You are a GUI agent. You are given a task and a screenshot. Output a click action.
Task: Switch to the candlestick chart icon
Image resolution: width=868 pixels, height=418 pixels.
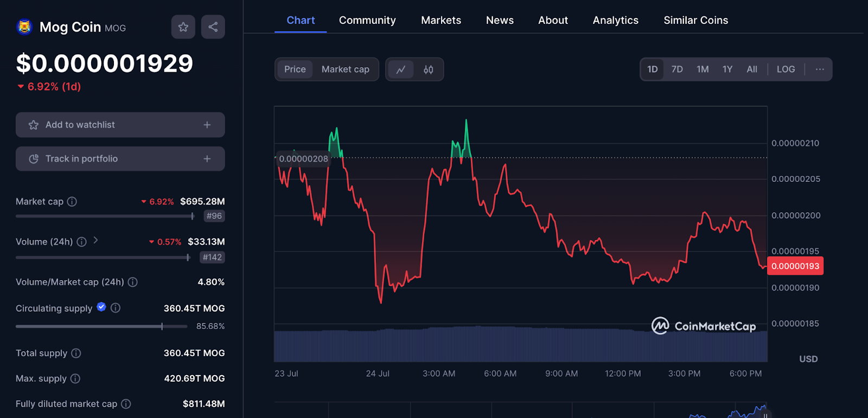click(x=429, y=69)
